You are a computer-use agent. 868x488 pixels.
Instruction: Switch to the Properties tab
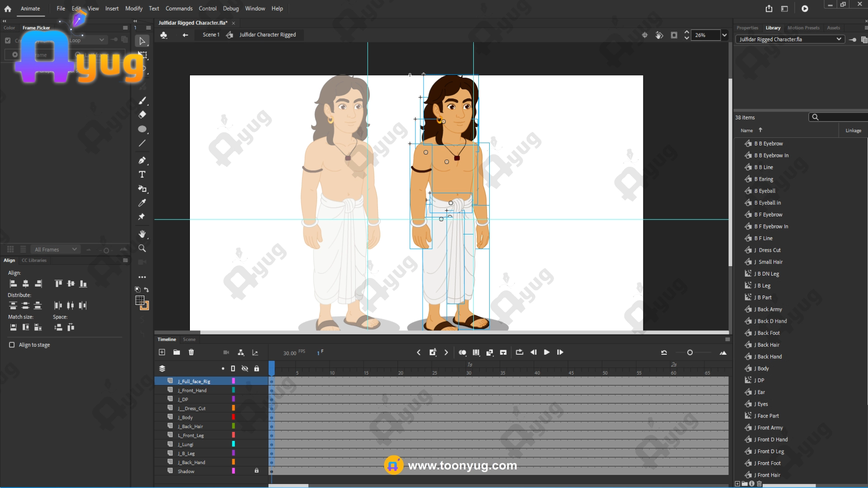[x=747, y=28]
